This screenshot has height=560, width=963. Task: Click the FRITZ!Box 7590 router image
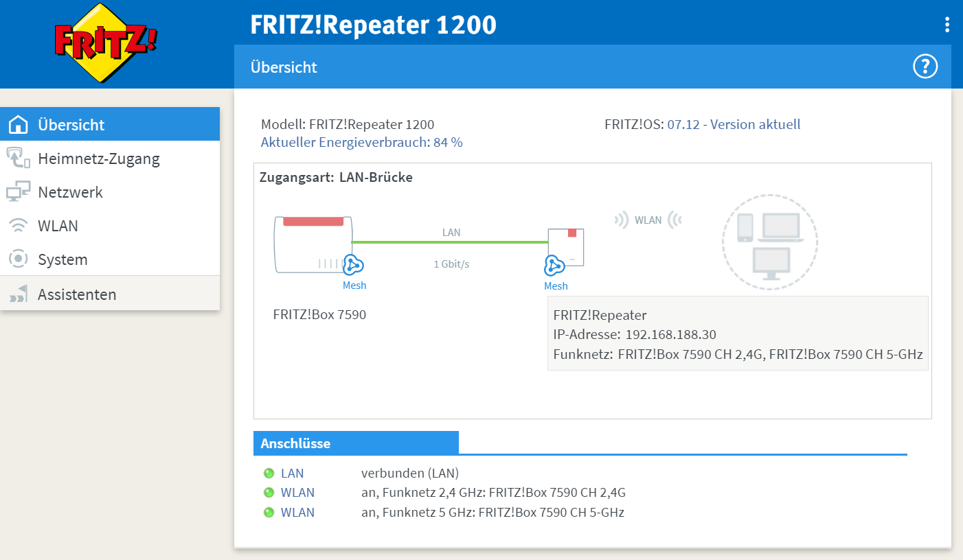click(x=315, y=245)
